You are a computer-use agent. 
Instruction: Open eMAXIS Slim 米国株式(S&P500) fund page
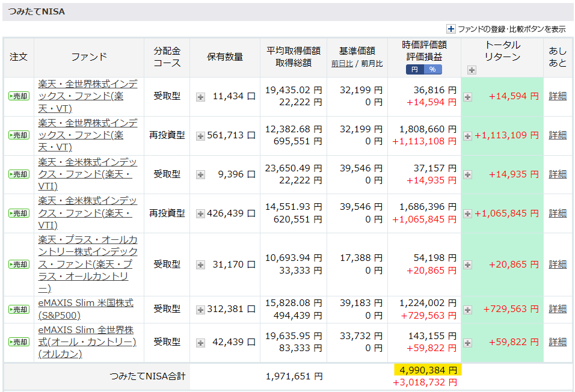85,309
